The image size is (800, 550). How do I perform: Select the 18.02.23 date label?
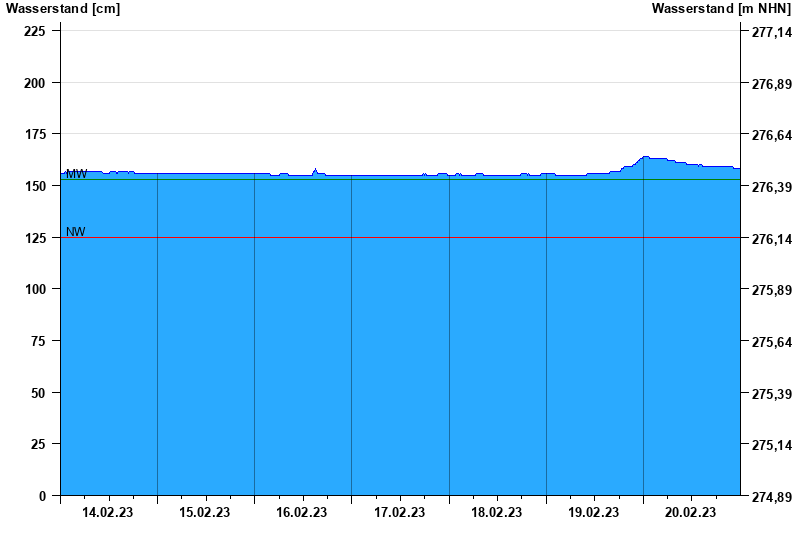click(496, 512)
